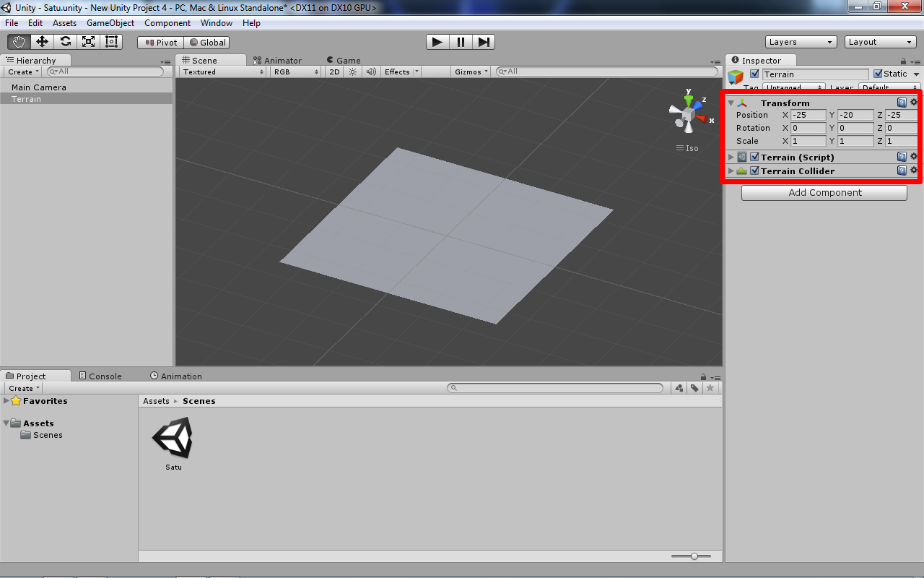This screenshot has height=578, width=924.
Task: Toggle 2D mode in the Scene view
Action: point(334,72)
